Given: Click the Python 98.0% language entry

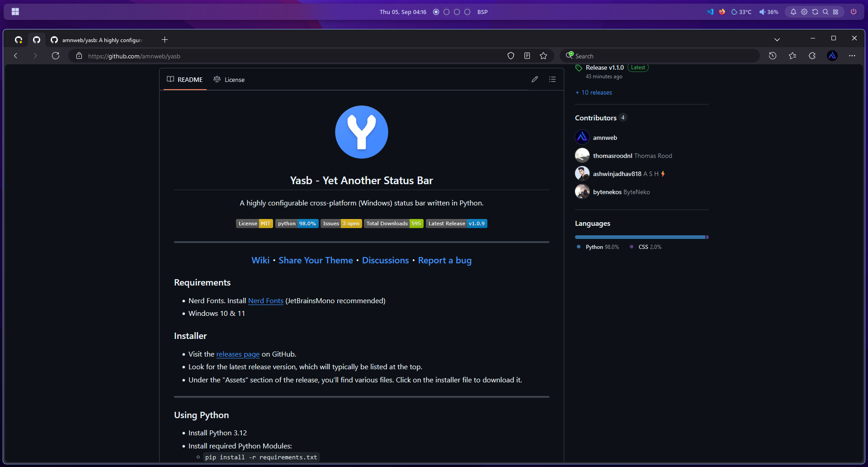Looking at the screenshot, I should 598,247.
